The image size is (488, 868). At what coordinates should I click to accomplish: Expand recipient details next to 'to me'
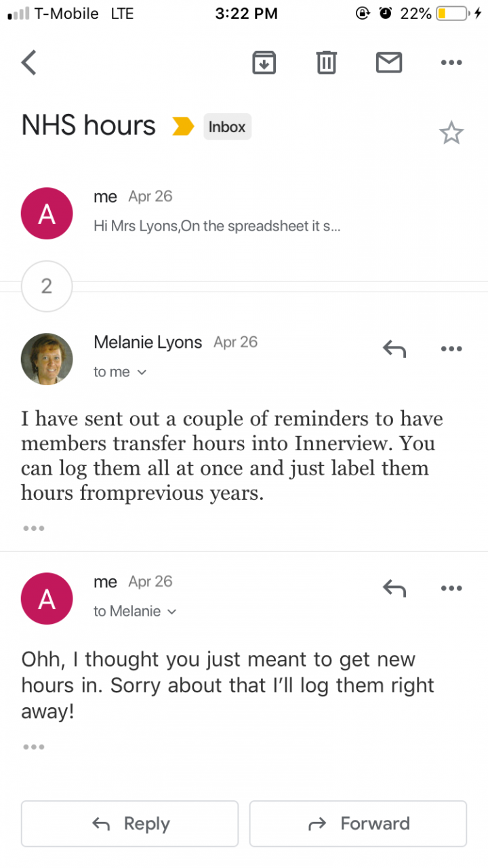tap(142, 372)
